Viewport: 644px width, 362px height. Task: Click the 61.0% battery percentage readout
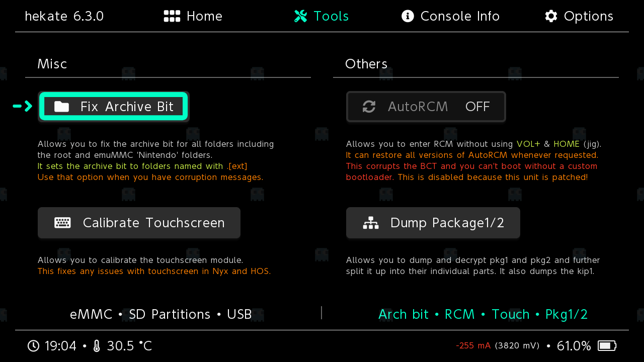[574, 346]
